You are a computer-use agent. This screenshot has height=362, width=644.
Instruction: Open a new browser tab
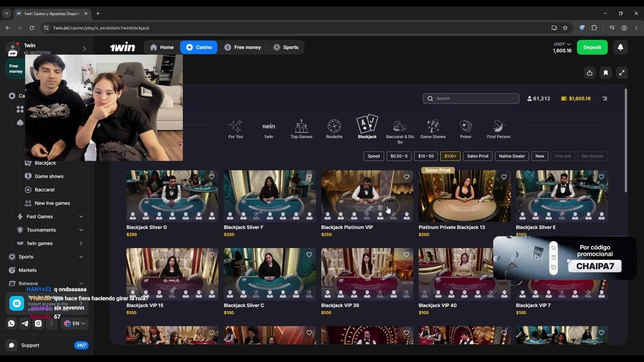(x=98, y=14)
